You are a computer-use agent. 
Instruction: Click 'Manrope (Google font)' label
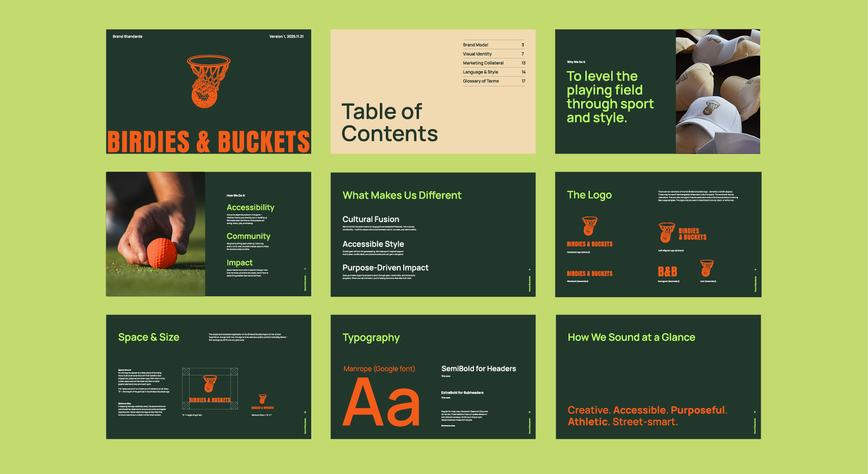[x=379, y=369]
